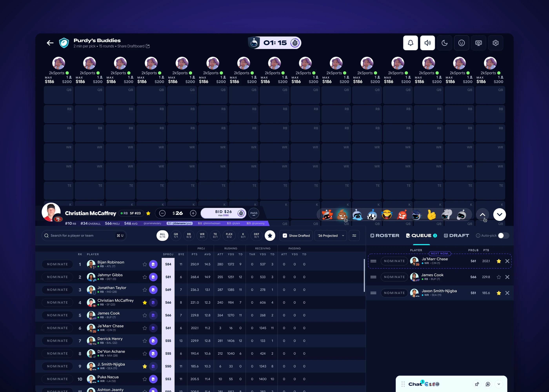
Task: Nominate Bijan Robinson
Action: click(x=57, y=264)
